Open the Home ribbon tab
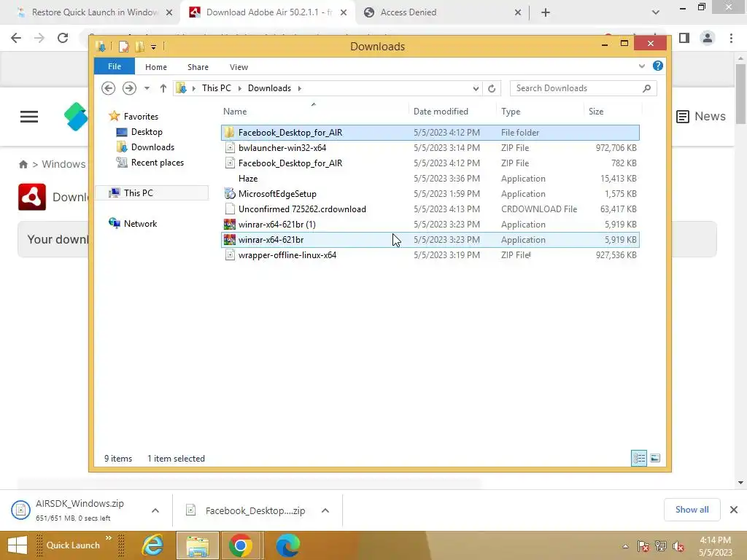The image size is (747, 560). click(x=156, y=67)
